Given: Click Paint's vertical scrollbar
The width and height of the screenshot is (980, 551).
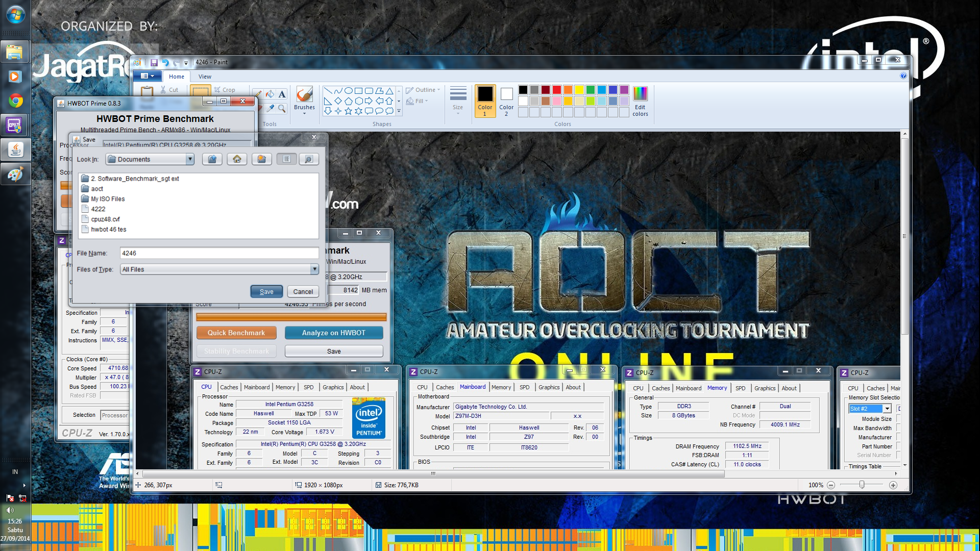Looking at the screenshot, I should [x=904, y=235].
